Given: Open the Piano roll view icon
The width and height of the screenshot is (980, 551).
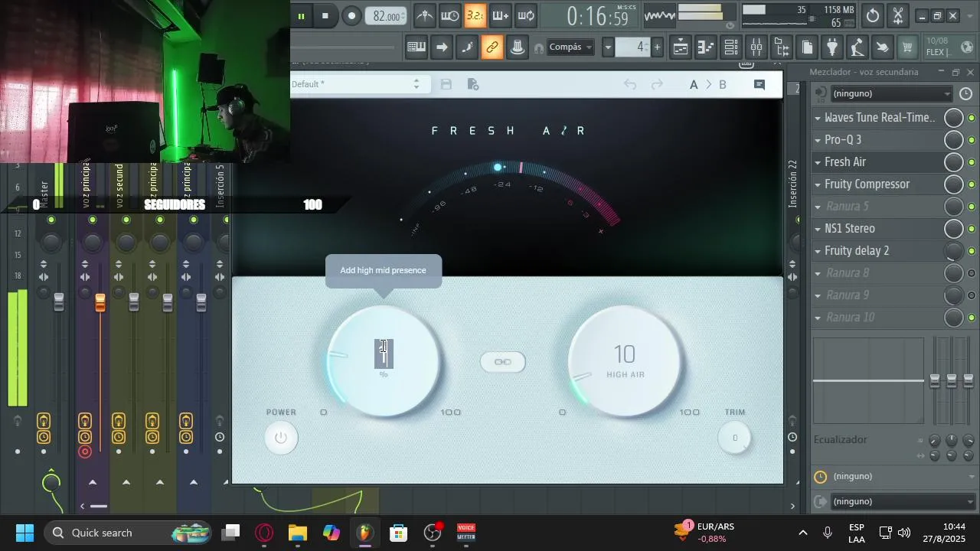Looking at the screenshot, I should coord(706,47).
